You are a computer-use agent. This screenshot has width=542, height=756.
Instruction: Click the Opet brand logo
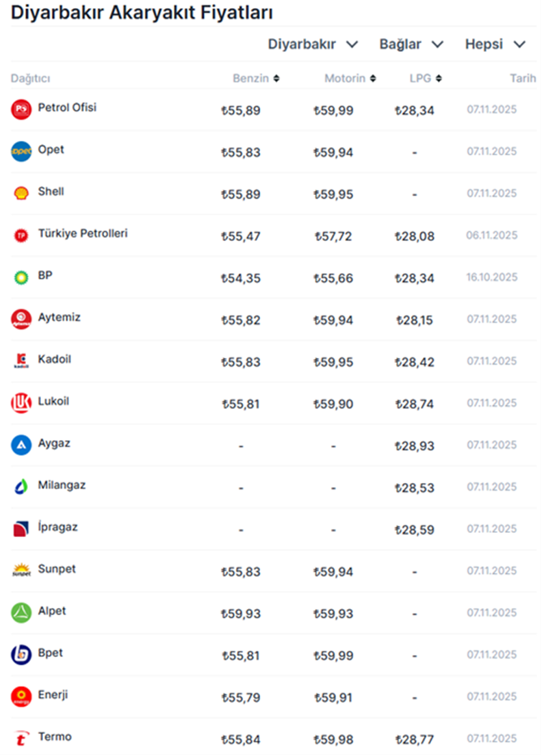[x=21, y=151]
